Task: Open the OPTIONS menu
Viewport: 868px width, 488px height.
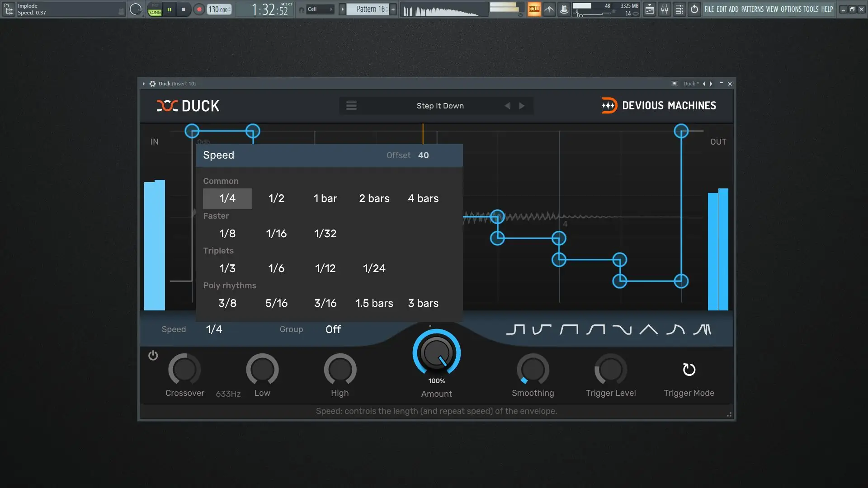Action: pyautogui.click(x=791, y=9)
